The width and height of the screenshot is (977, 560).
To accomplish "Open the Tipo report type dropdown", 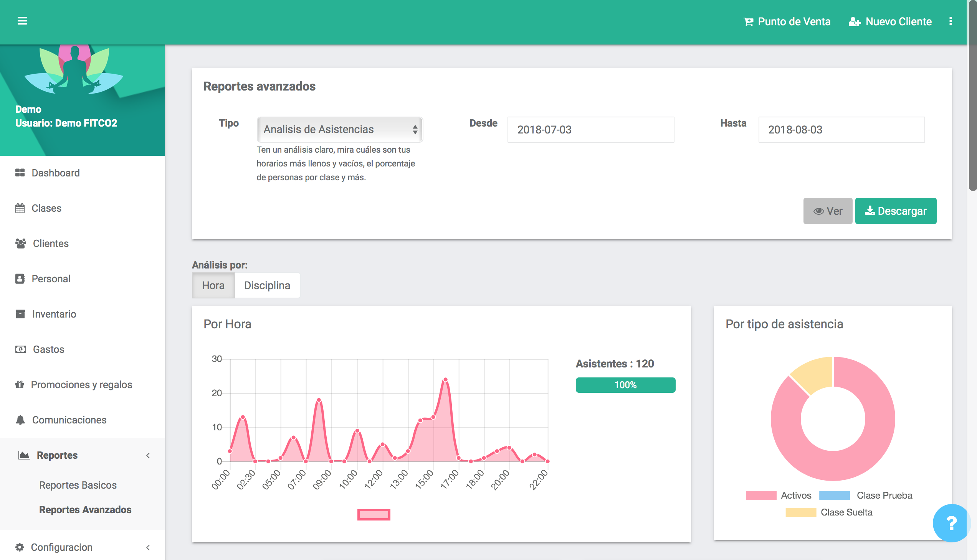I will point(339,129).
